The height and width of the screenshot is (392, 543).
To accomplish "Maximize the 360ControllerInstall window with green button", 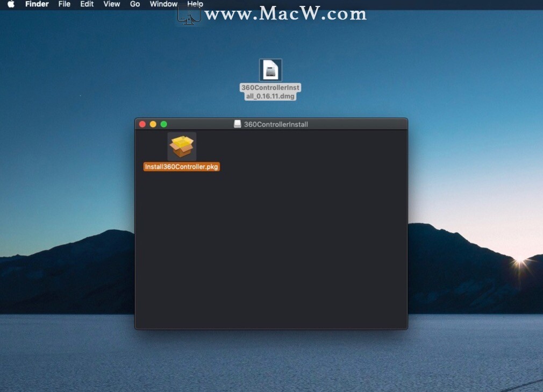I will (x=164, y=124).
